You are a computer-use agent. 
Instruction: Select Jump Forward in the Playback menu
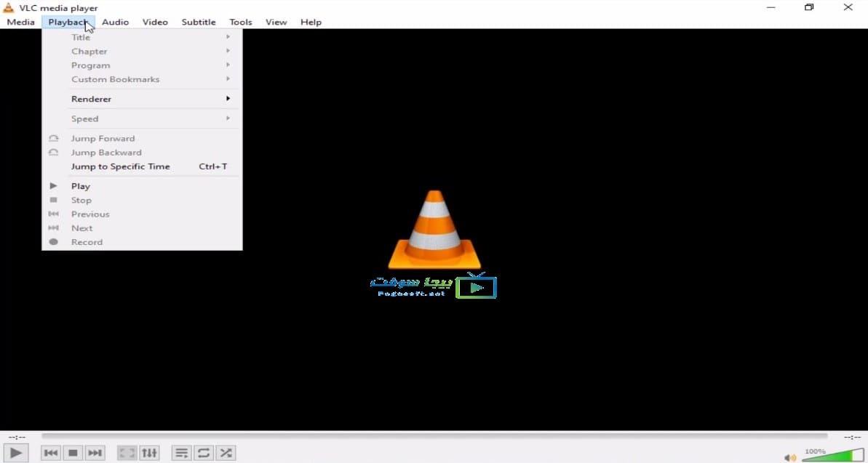142,138
